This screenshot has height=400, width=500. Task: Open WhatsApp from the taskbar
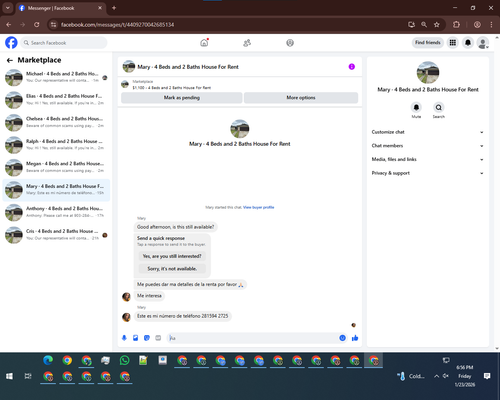124,360
